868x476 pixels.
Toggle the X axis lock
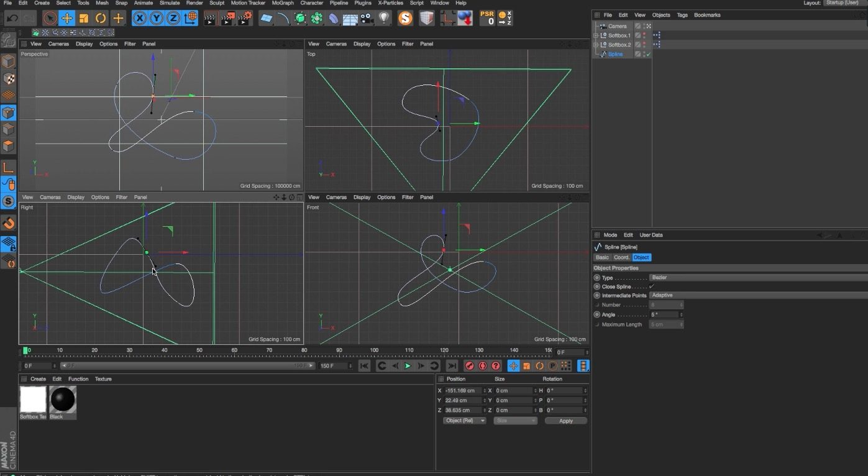tap(140, 18)
